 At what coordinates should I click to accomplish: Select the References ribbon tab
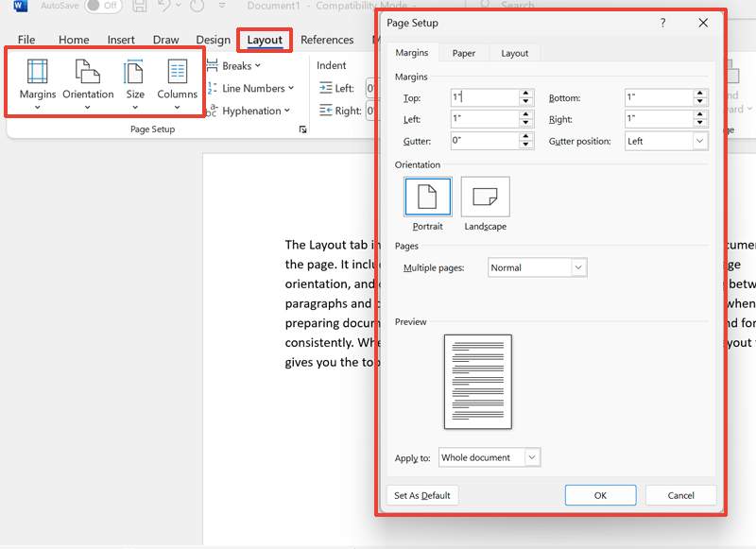[x=328, y=40]
